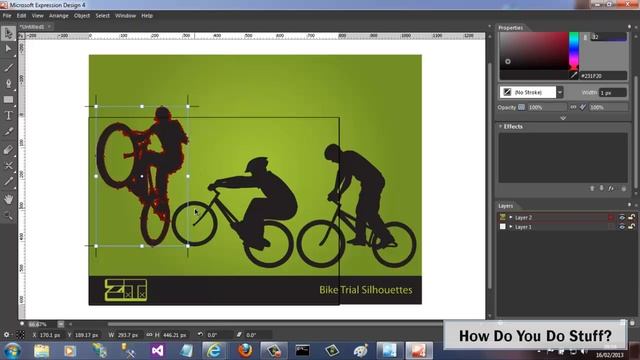640x360 pixels.
Task: Activate the Text tool
Action: point(8,116)
